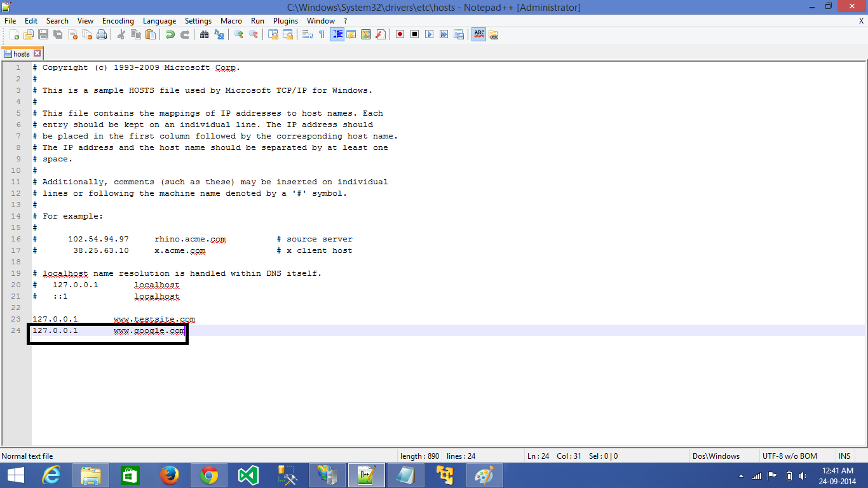Zoom in using the magnifier plus icon
Image resolution: width=868 pixels, height=488 pixels.
[238, 34]
